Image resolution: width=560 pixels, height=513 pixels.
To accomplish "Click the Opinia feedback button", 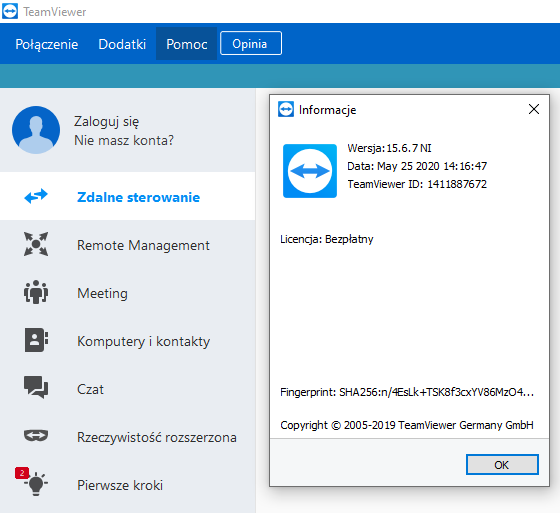I will [251, 43].
